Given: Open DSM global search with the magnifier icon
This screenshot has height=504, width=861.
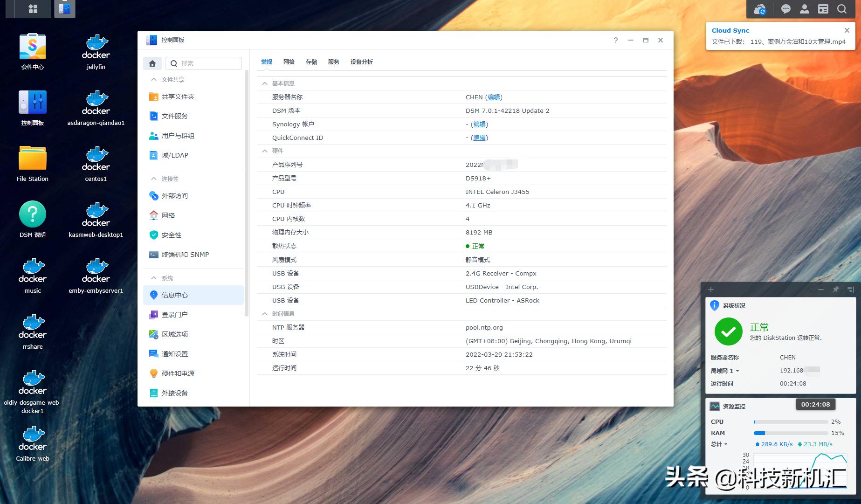Looking at the screenshot, I should [841, 8].
